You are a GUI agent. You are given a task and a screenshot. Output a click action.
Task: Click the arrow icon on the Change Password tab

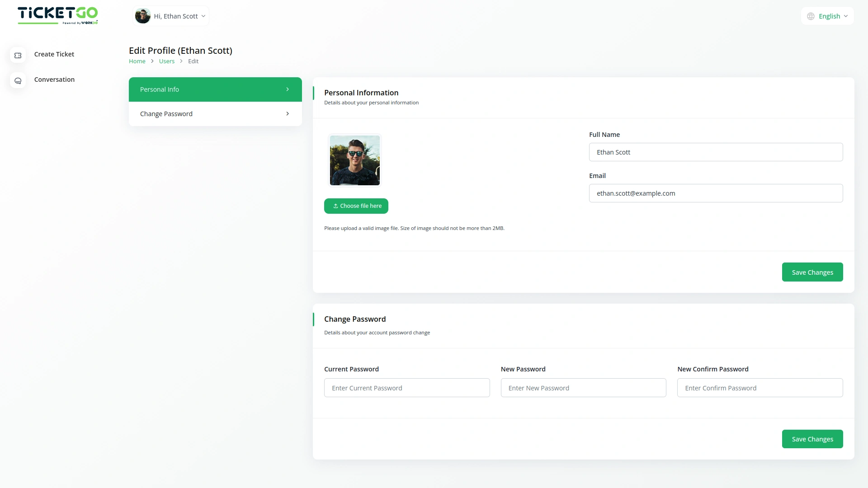pos(288,114)
